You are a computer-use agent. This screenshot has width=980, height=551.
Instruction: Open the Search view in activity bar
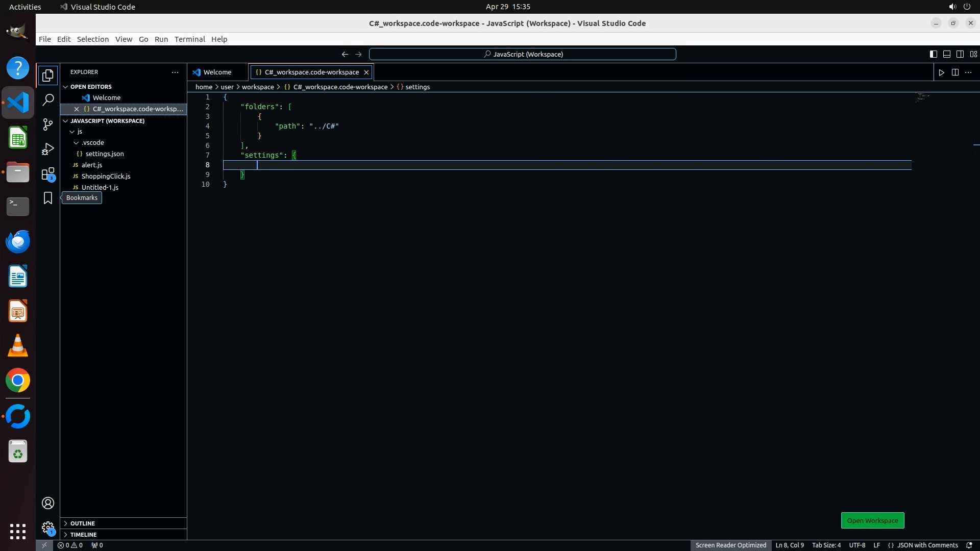pyautogui.click(x=48, y=99)
